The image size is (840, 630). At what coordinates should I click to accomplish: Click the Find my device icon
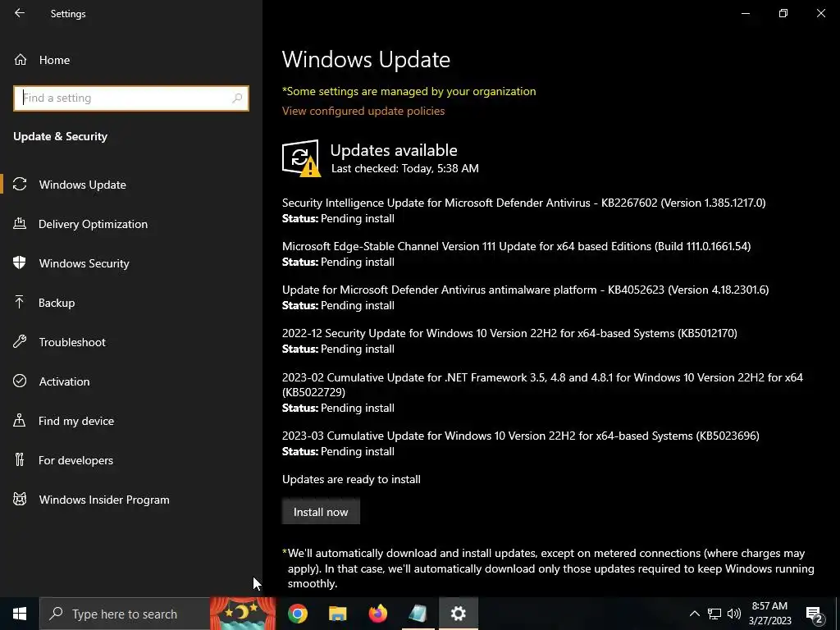tap(20, 421)
